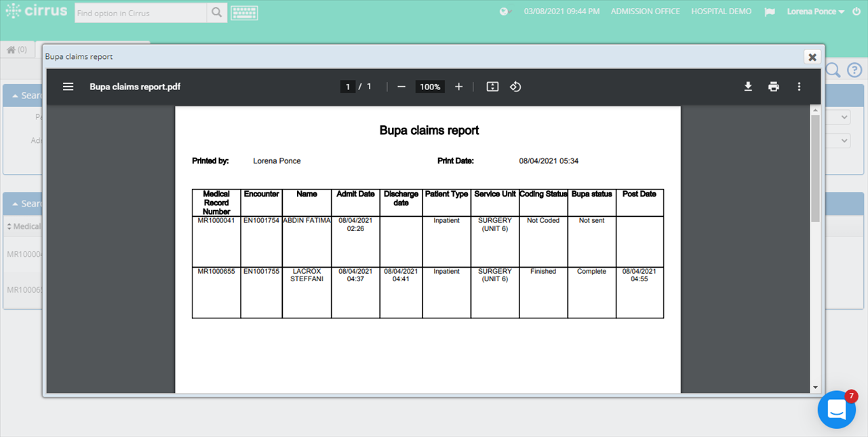Close the Bupa claims report dialog
The image size is (868, 437).
click(812, 57)
